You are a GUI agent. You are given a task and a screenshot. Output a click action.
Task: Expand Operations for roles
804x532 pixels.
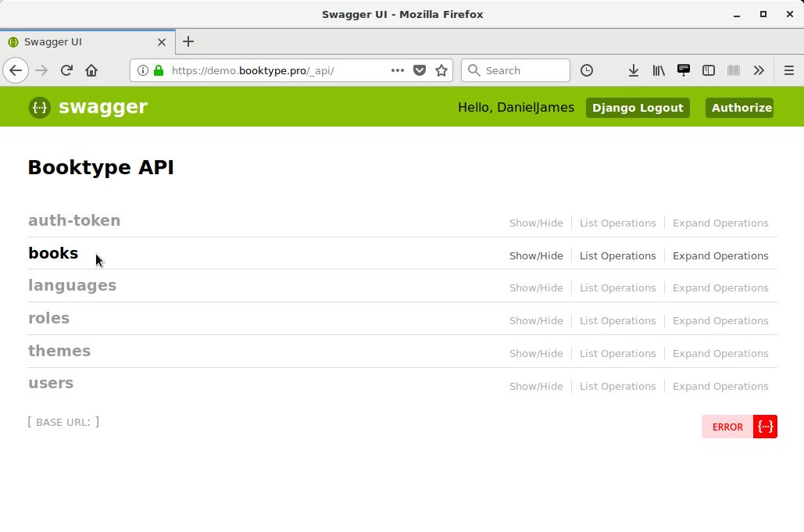[x=720, y=321]
